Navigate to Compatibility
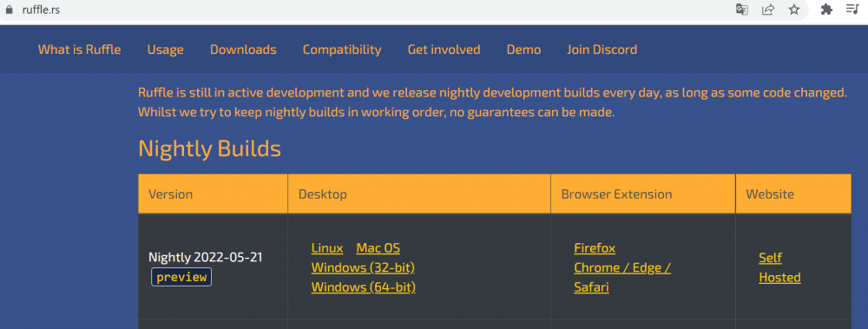Screen dimensions: 868x329 342,49
